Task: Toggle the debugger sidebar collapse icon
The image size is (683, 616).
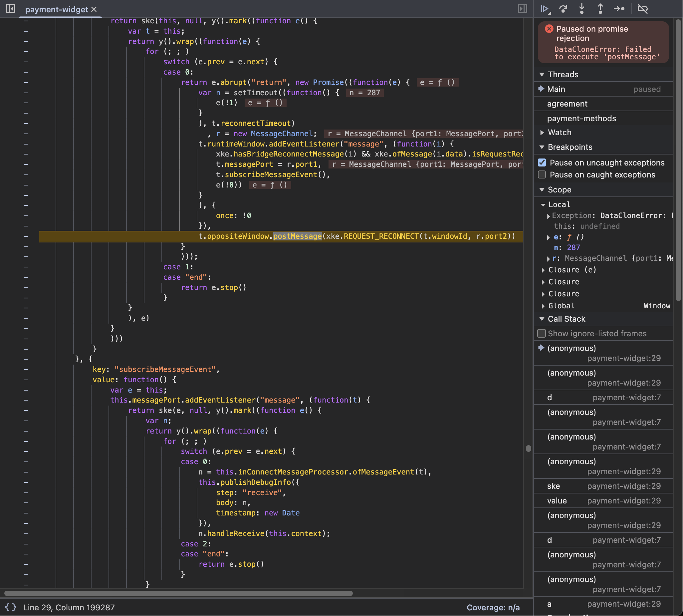Action: 522,9
